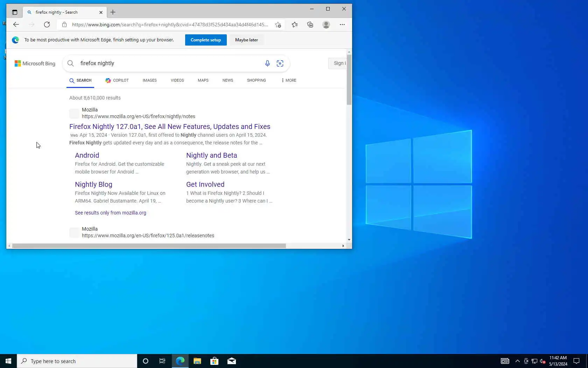Open the volume control in system tray
The height and width of the screenshot is (368, 588).
coord(543,361)
